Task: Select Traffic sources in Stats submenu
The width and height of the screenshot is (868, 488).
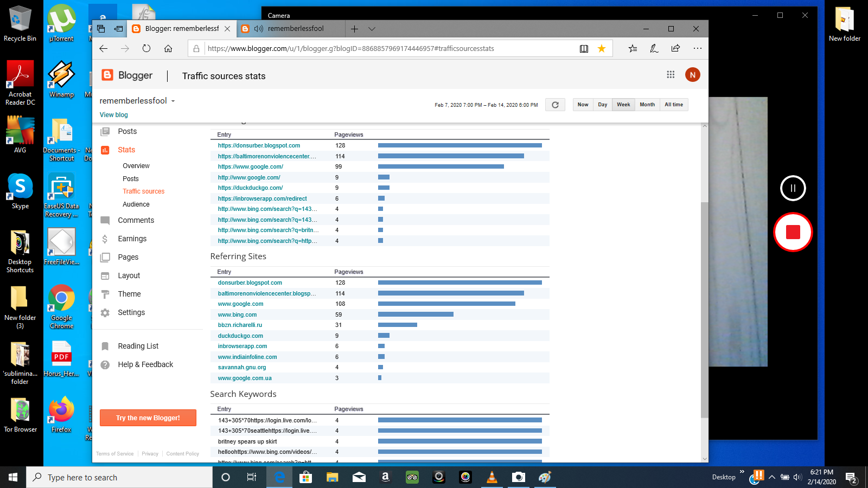Action: pos(143,191)
